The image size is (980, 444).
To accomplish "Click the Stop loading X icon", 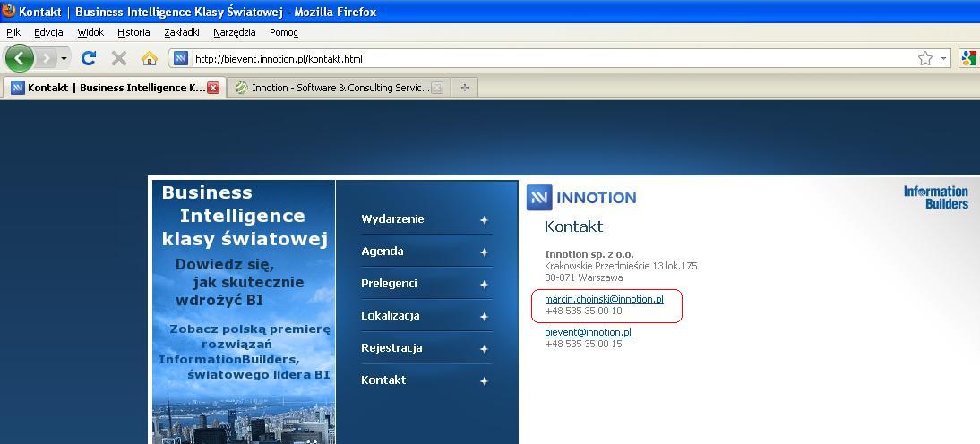I will pyautogui.click(x=119, y=59).
